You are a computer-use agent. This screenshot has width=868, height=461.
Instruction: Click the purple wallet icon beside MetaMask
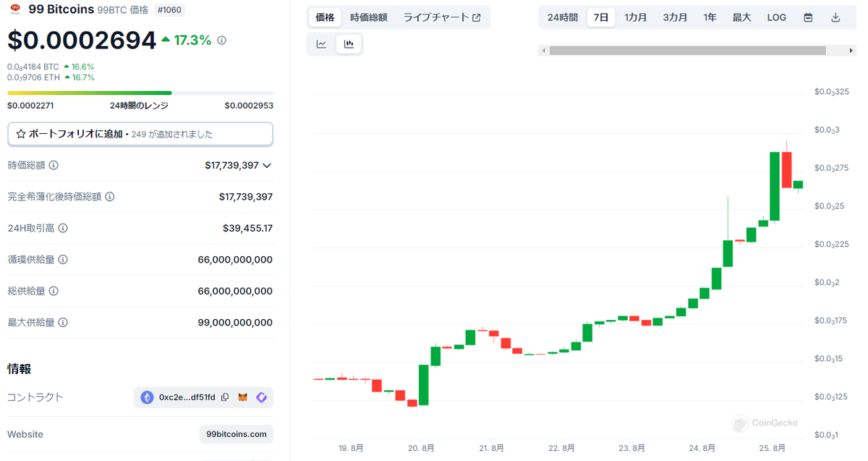point(261,397)
